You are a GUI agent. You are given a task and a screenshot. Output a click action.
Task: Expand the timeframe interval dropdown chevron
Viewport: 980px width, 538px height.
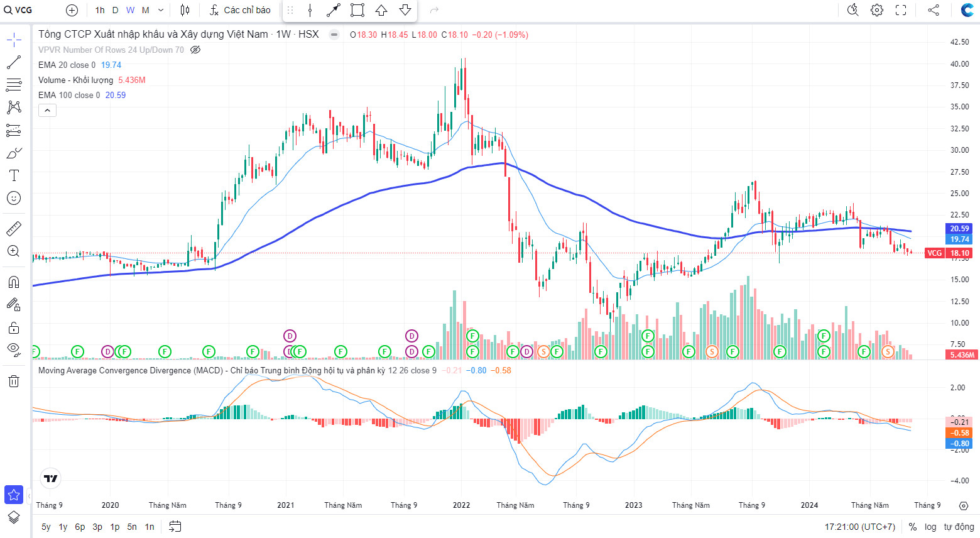click(x=161, y=10)
